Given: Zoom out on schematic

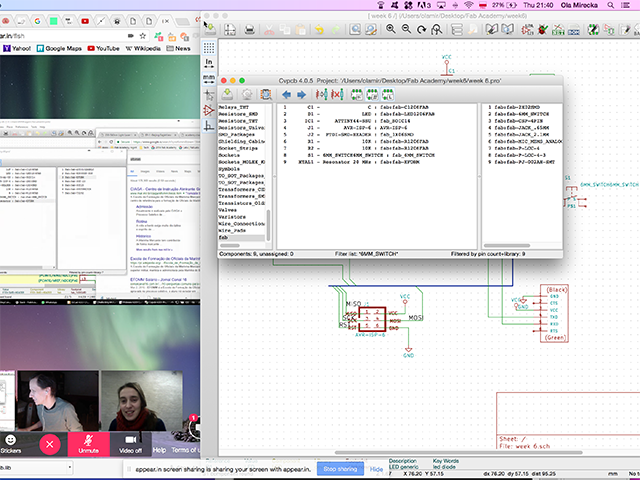Looking at the screenshot, I should click(x=406, y=29).
